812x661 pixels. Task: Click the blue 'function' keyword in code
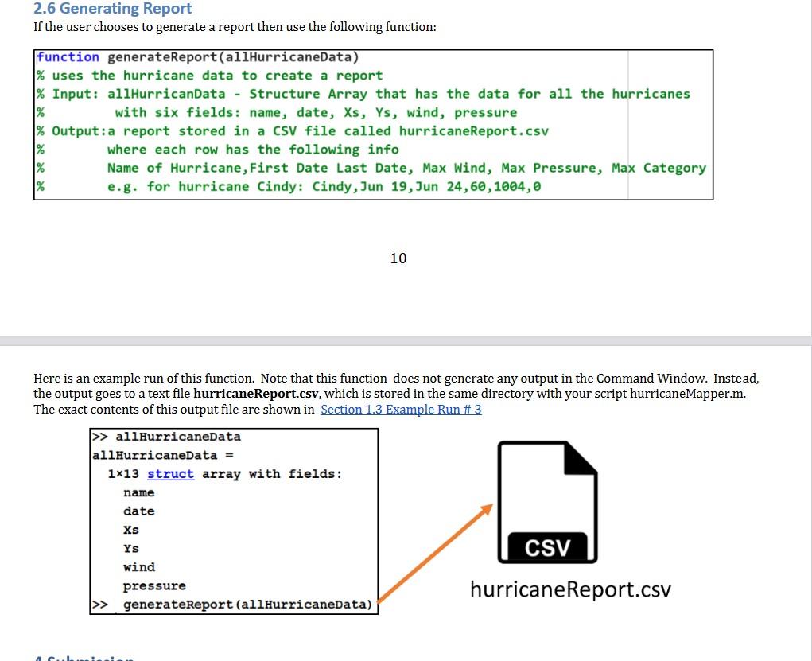[x=67, y=56]
